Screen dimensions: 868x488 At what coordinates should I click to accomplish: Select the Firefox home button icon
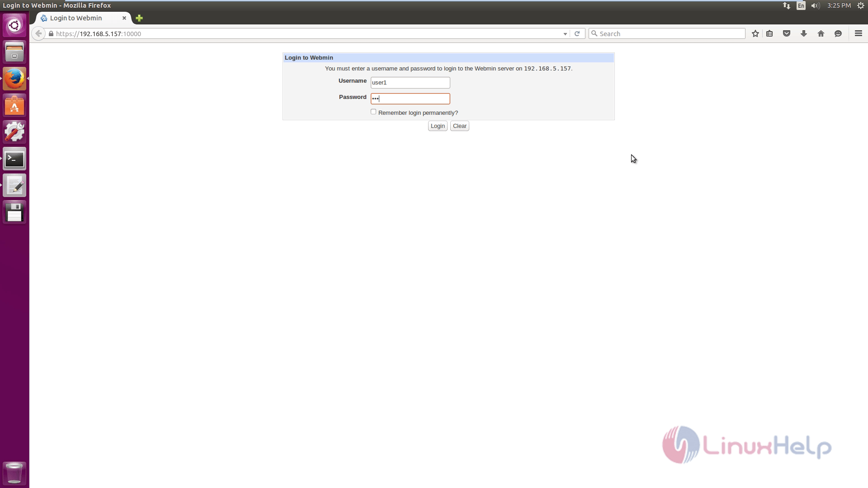[x=821, y=33]
